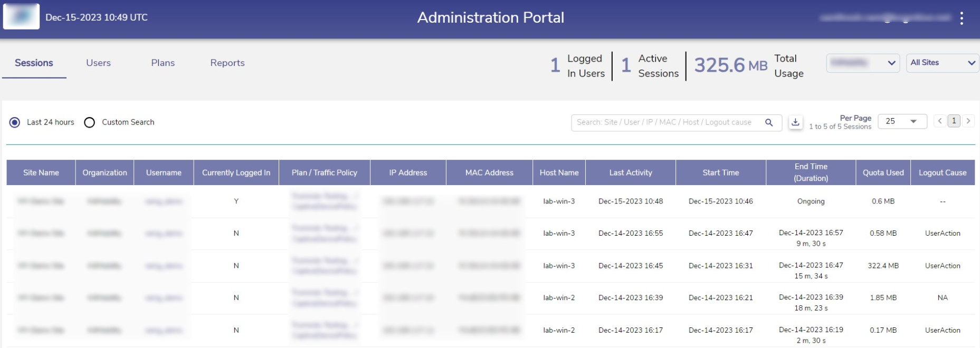
Task: Click the portal logo in header
Action: click(x=21, y=17)
